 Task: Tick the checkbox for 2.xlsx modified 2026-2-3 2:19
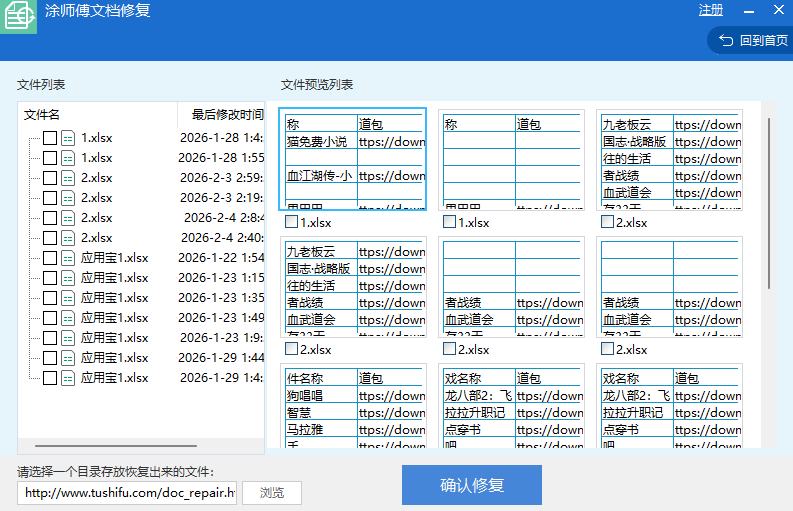(50, 198)
